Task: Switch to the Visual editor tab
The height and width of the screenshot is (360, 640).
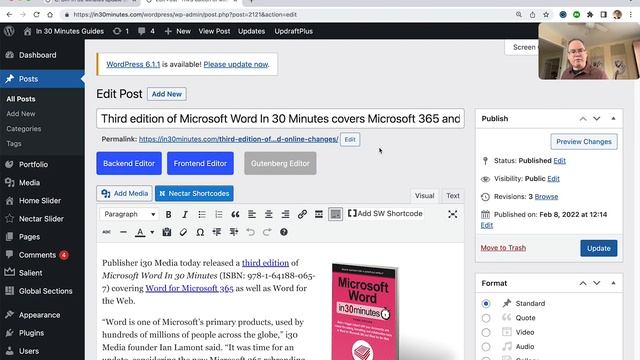Action: [424, 196]
